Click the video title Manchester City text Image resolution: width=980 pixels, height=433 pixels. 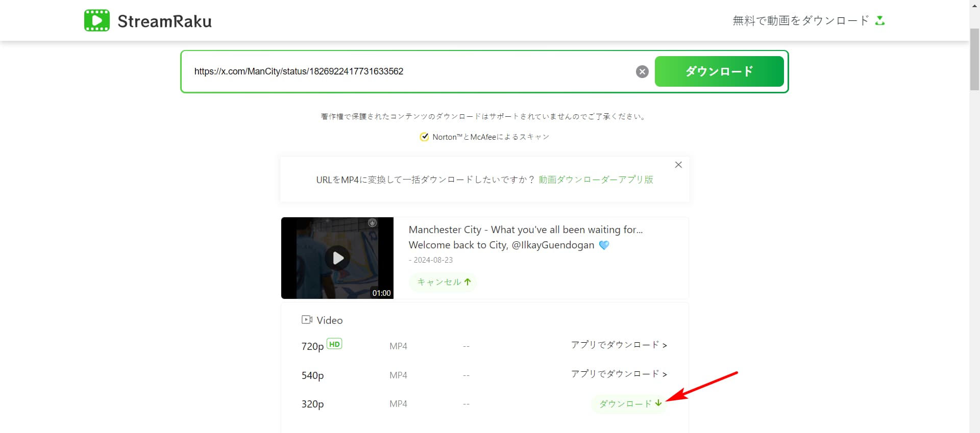(526, 237)
